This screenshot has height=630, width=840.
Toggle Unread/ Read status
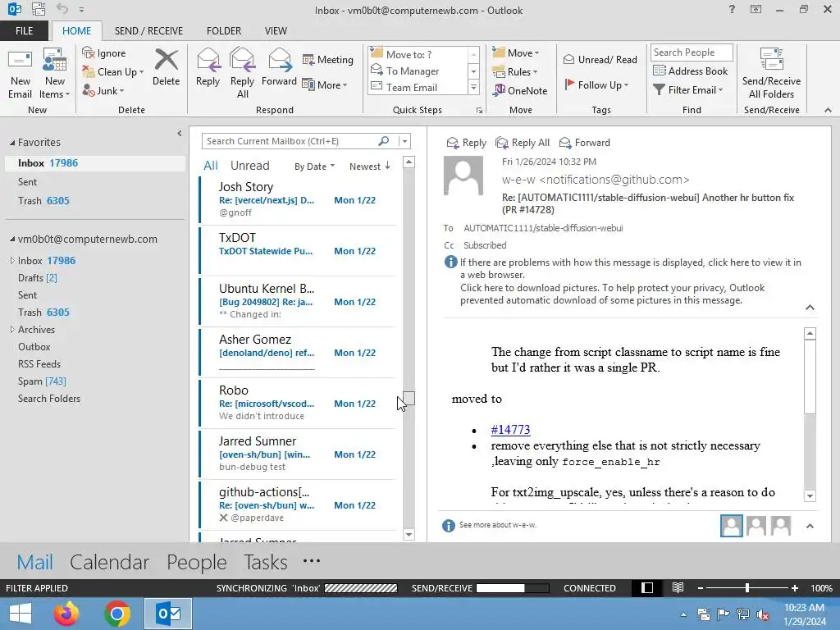pos(600,59)
